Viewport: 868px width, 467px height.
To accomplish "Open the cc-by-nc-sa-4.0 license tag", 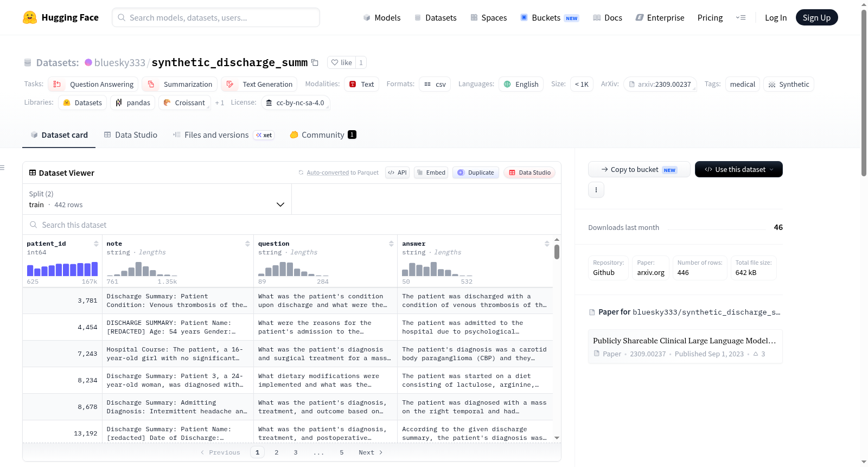I will 296,103.
